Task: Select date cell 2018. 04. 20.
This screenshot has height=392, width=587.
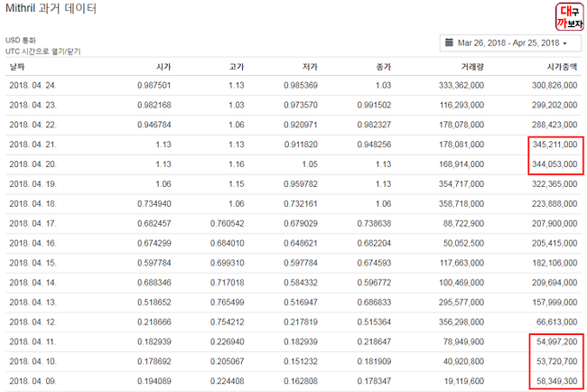Action: [33, 164]
